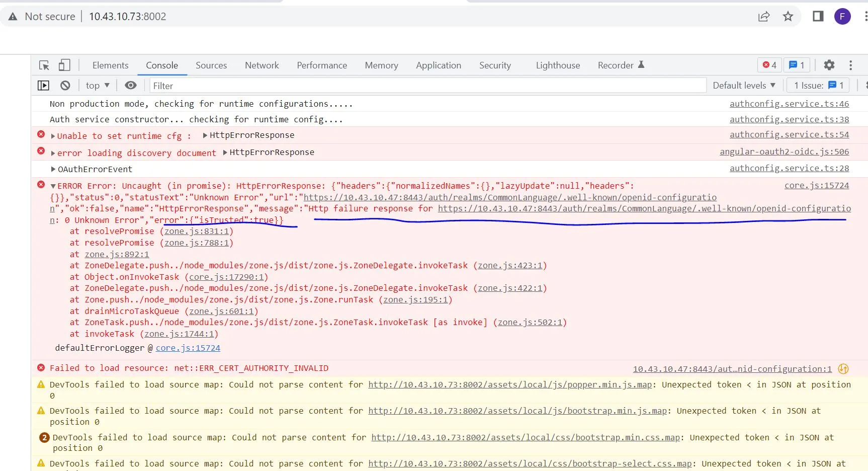Open the Default levels dropdown
This screenshot has height=471, width=868.
point(744,86)
